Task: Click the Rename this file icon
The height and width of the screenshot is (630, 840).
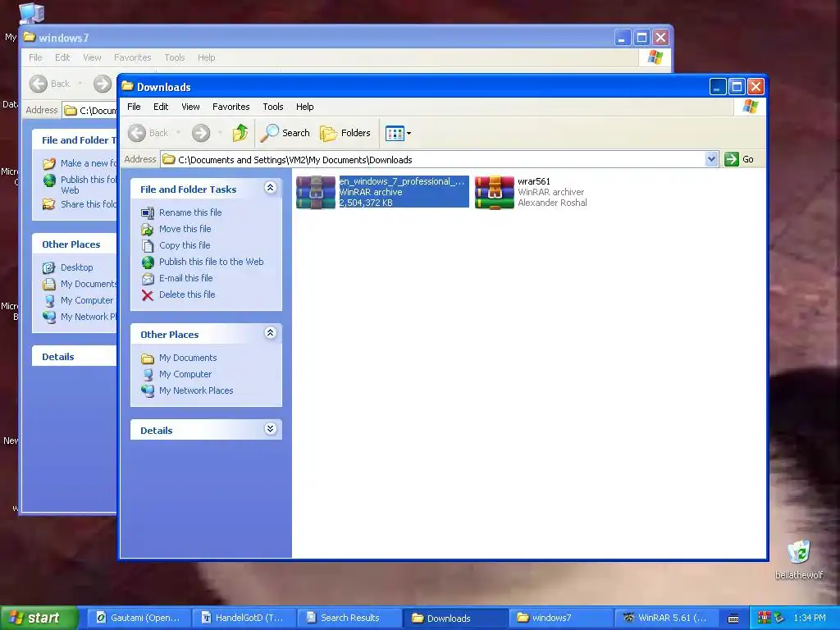Action: pyautogui.click(x=148, y=212)
